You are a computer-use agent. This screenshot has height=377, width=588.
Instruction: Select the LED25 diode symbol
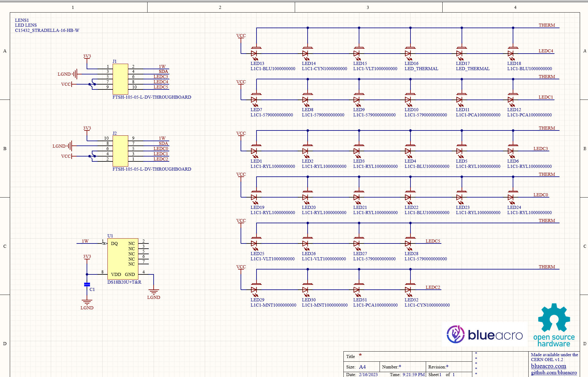tap(255, 244)
